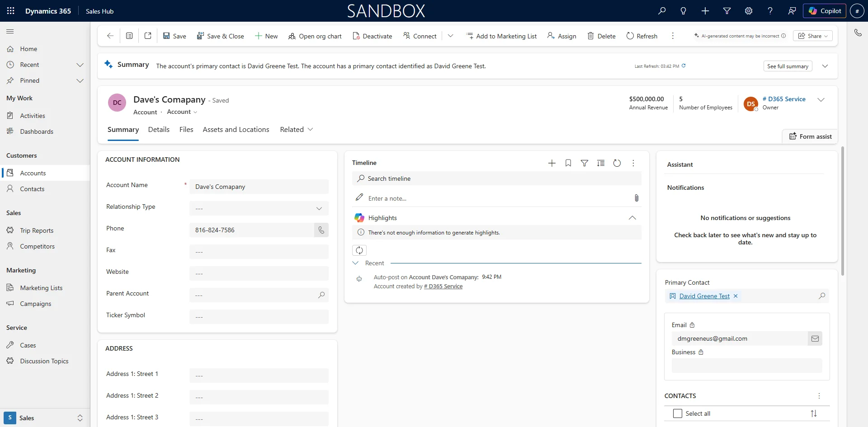Open the Timeline filter icon

point(585,163)
